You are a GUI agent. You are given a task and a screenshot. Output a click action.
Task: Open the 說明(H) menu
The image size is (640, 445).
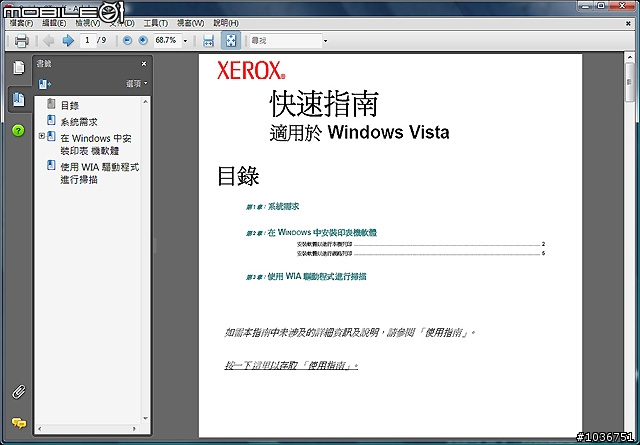tap(226, 24)
